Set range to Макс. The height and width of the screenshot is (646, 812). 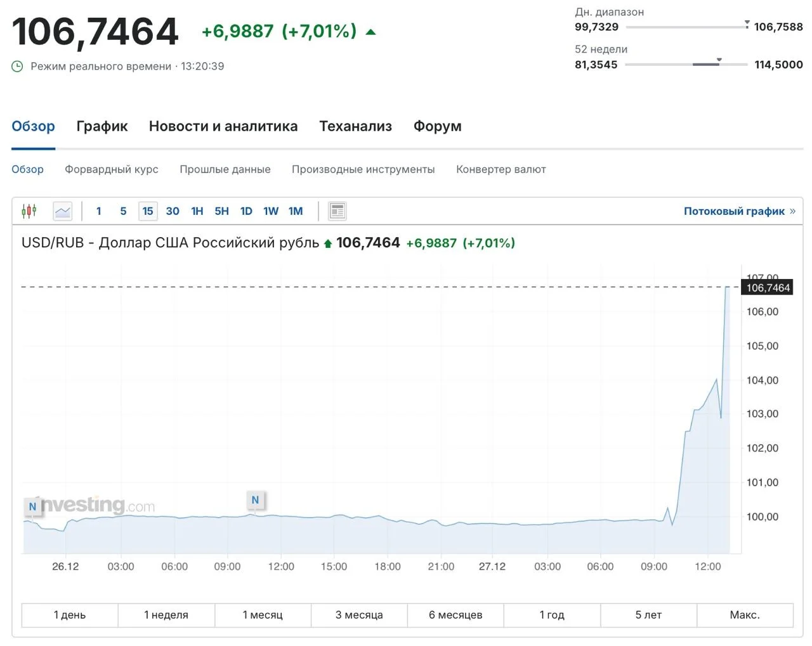coord(745,615)
